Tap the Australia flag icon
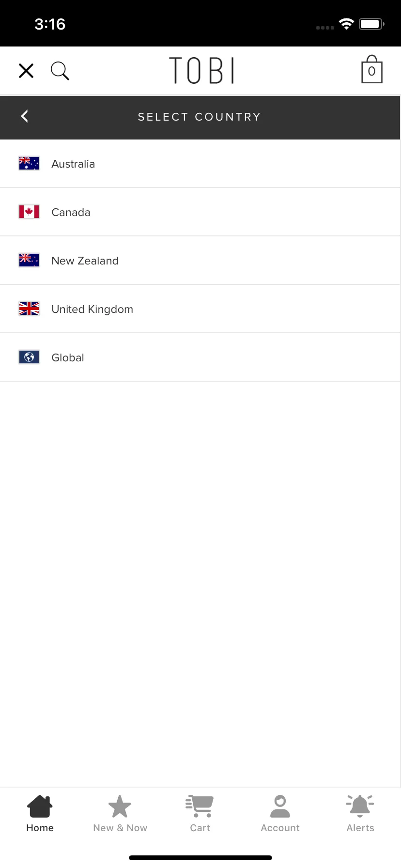Viewport: 401px width, 868px height. point(29,163)
